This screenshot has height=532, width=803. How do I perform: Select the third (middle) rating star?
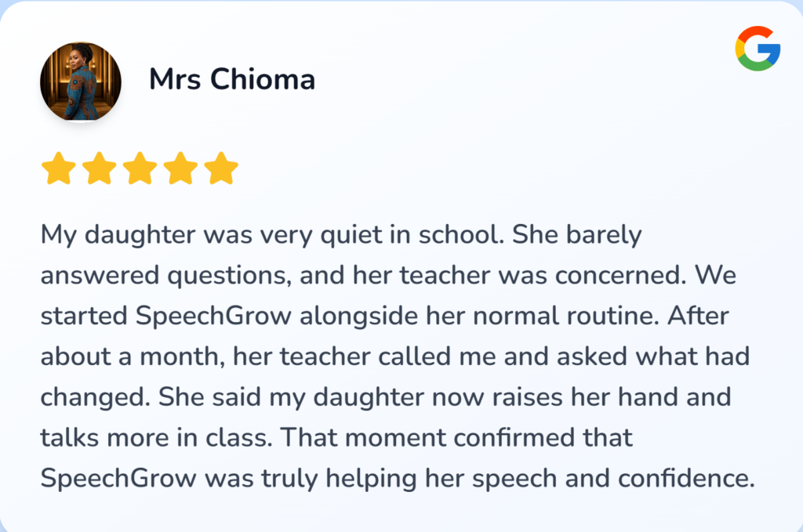click(140, 168)
